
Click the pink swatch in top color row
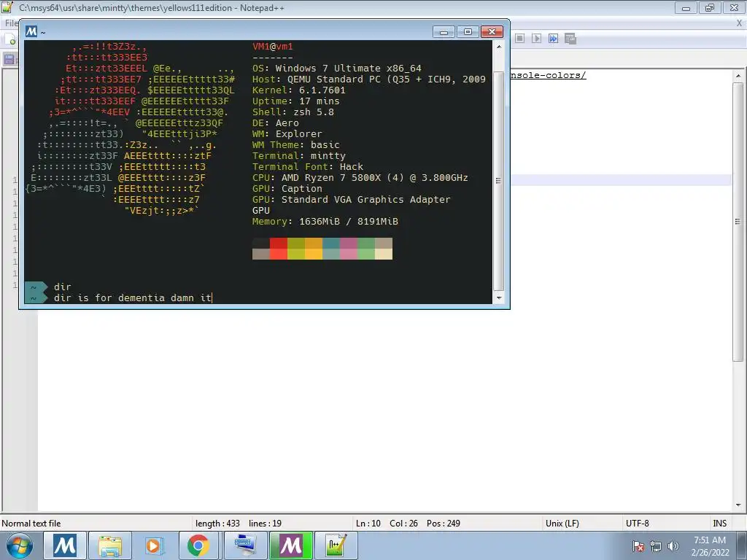[x=349, y=243]
